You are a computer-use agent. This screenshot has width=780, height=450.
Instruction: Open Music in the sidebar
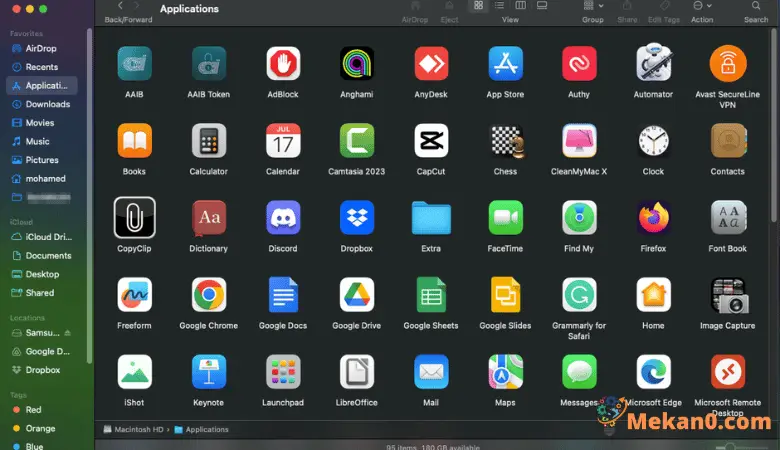[42, 141]
